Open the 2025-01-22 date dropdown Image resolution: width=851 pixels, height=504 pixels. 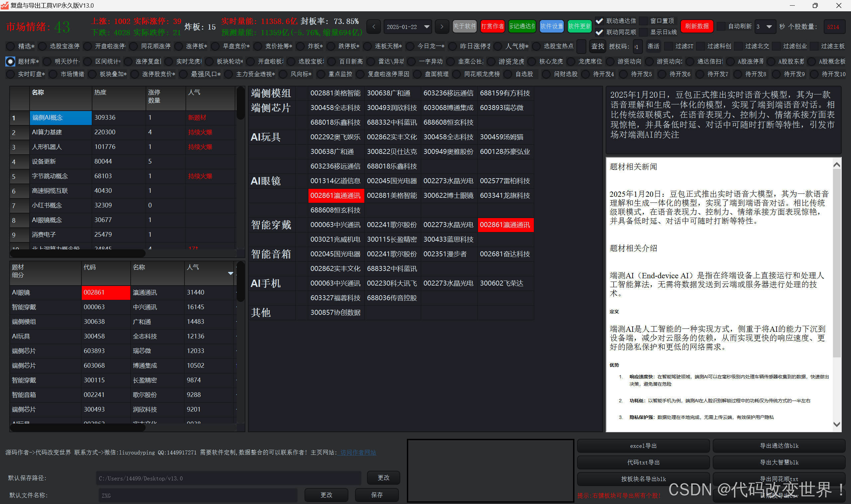pyautogui.click(x=427, y=27)
